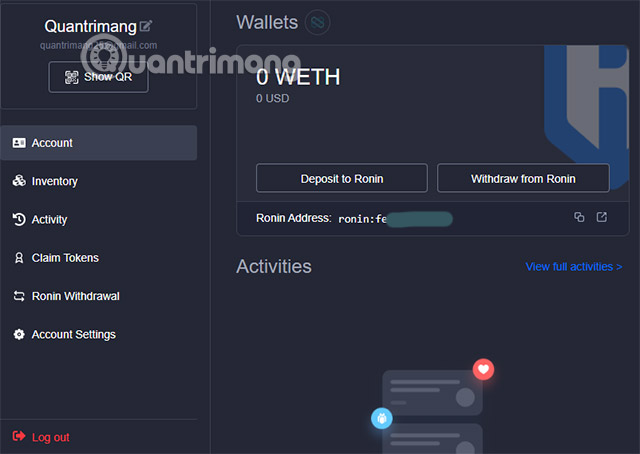
Task: Click the Withdraw from Ronin button
Action: pyautogui.click(x=523, y=179)
